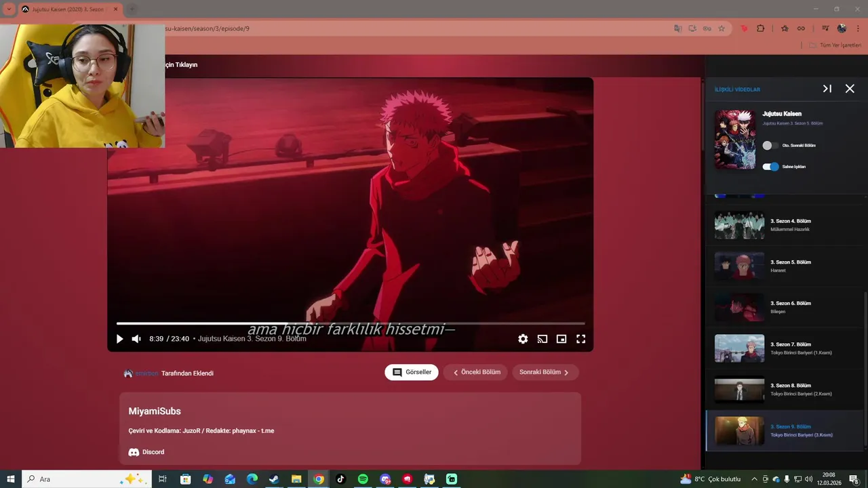Go to Sonraki Bölüm

click(545, 372)
